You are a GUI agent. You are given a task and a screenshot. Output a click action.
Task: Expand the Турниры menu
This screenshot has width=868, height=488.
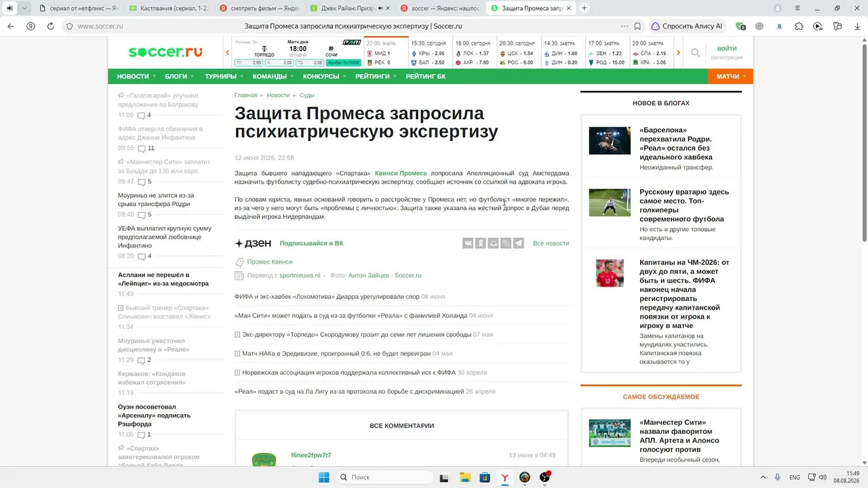[x=224, y=77]
